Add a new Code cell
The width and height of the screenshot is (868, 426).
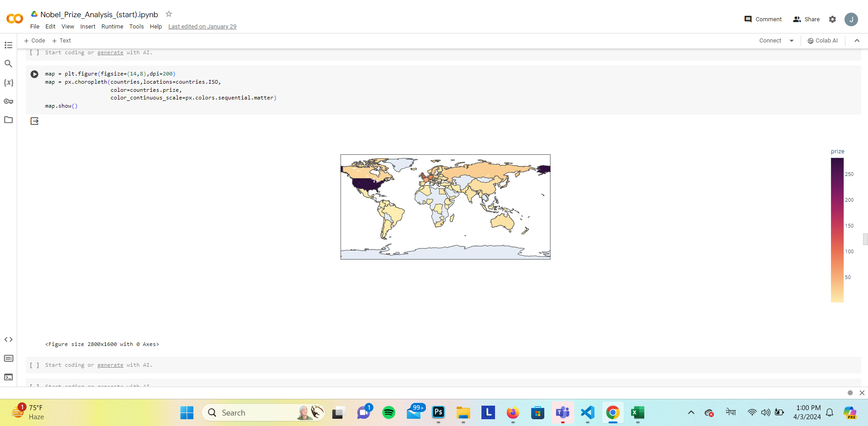pyautogui.click(x=35, y=41)
